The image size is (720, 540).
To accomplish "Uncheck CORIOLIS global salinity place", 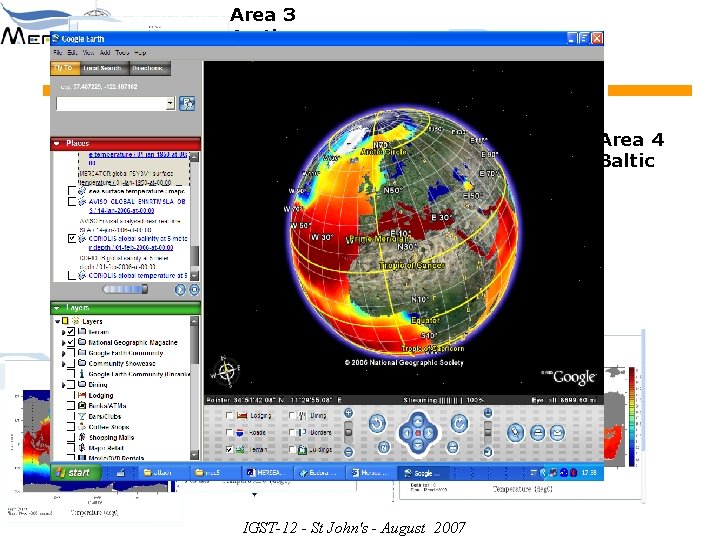I will [72, 238].
